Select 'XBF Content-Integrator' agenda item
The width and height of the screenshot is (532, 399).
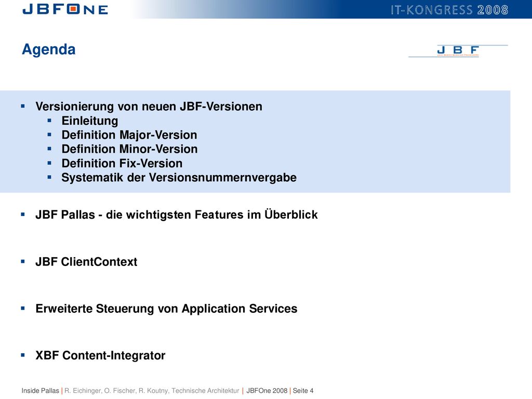[100, 355]
